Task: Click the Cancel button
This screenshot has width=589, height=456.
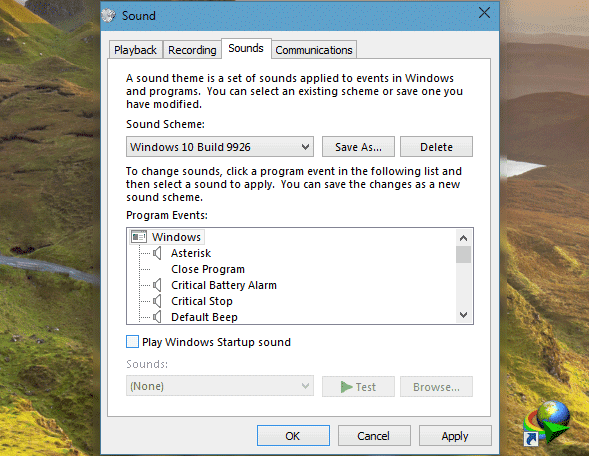Action: (374, 436)
